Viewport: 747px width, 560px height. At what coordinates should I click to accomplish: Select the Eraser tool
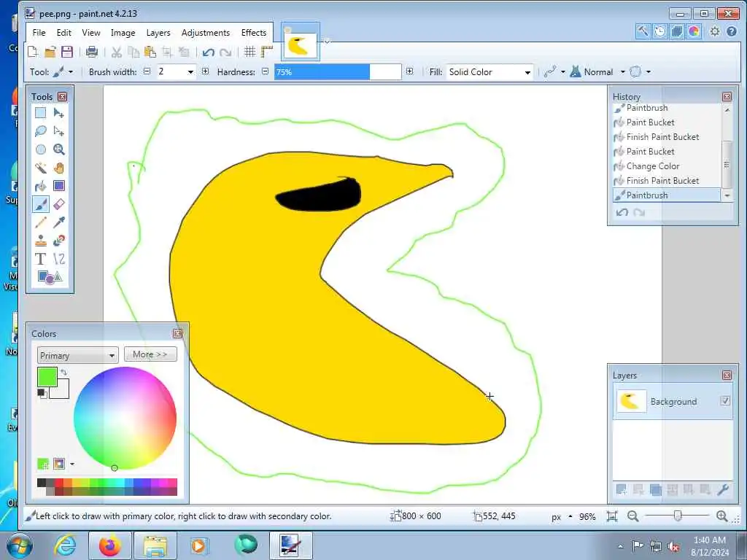58,204
